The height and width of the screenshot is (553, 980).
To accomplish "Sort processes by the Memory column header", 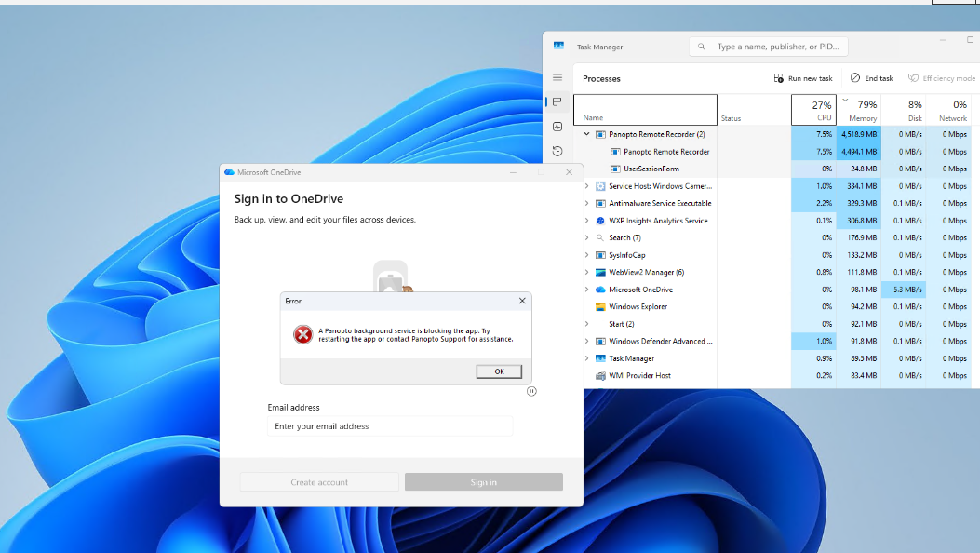I will 859,110.
